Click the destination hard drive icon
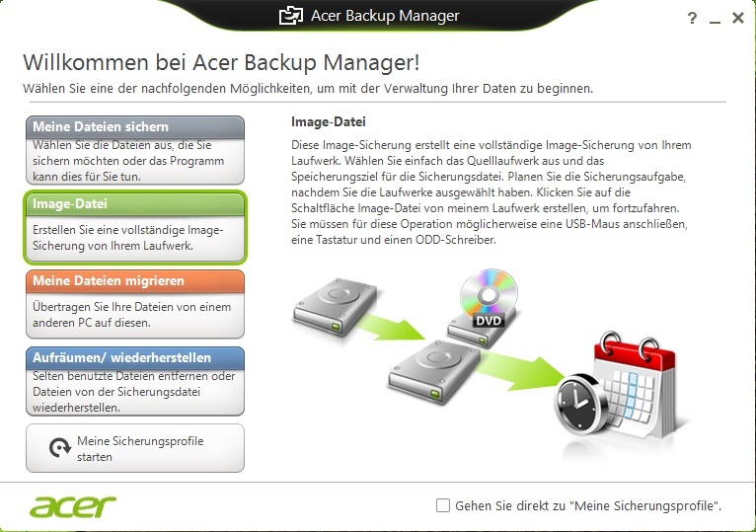Screen dimensions: 756x532 (x=434, y=371)
